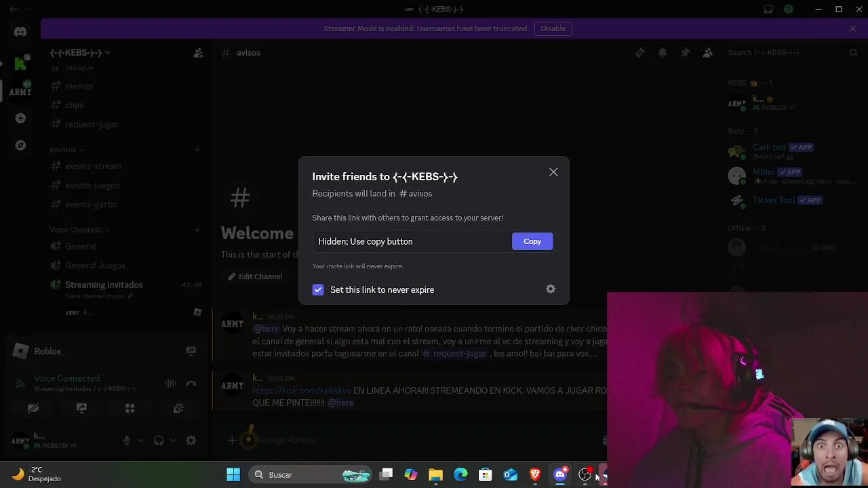Toggle member list visibility icon
Screen dimensions: 868x488
tap(708, 52)
